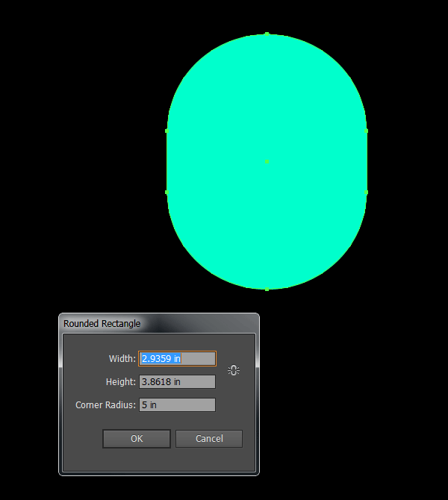Viewport: 448px width, 500px height.
Task: Select the top anchor point of the shape
Action: click(267, 34)
